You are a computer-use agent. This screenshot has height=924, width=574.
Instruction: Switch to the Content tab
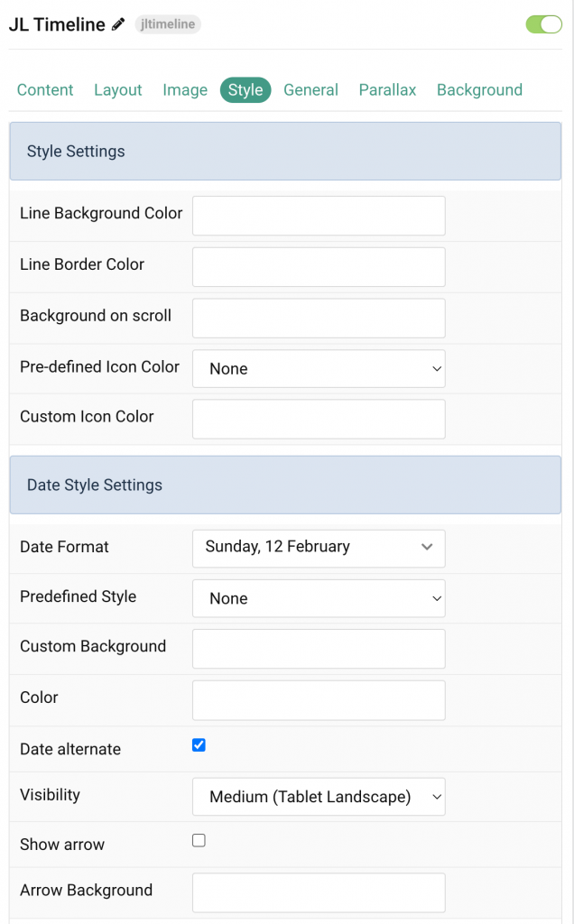[45, 90]
